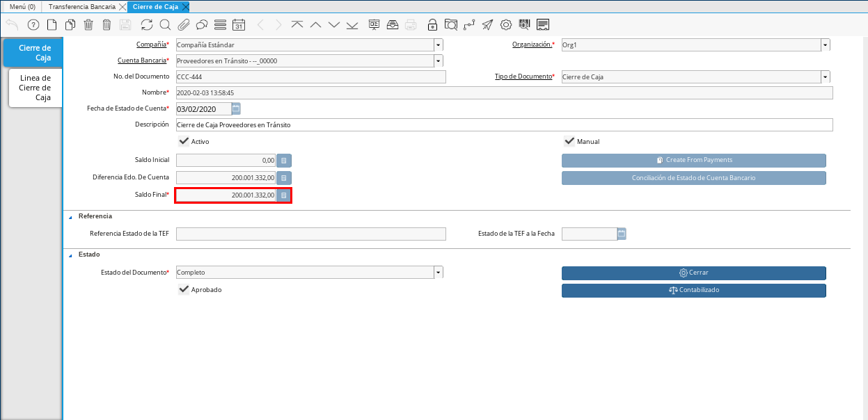Open calculator for Diferencia Edo. De Cuenta
868x420 pixels.
click(x=284, y=178)
